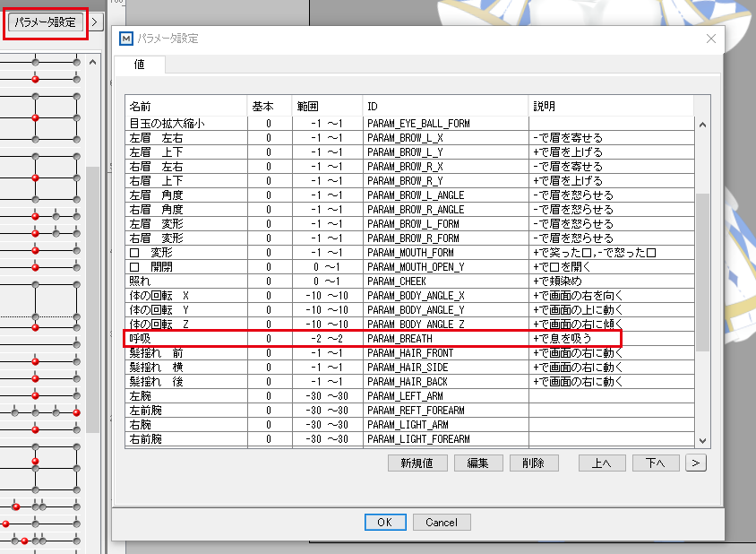This screenshot has width=756, height=554.
Task: Click the PARAM_BREATH ID cell
Action: click(445, 339)
